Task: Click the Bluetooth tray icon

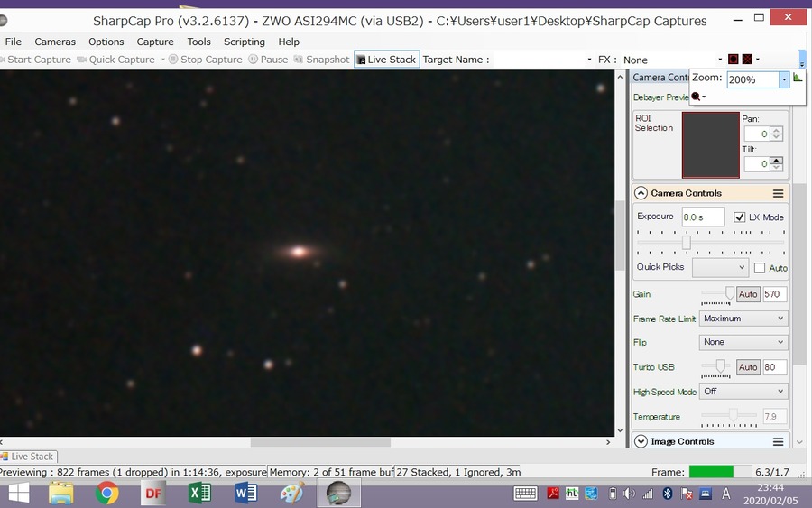Action: [668, 494]
